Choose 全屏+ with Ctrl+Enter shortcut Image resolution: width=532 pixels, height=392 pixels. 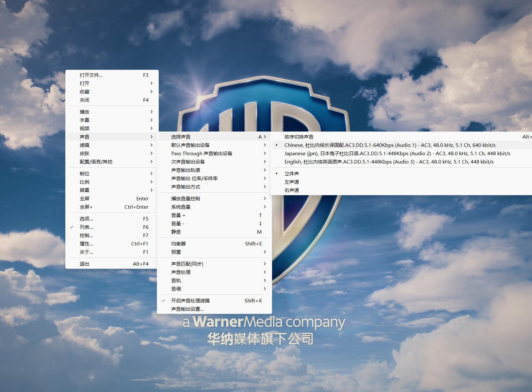point(112,207)
